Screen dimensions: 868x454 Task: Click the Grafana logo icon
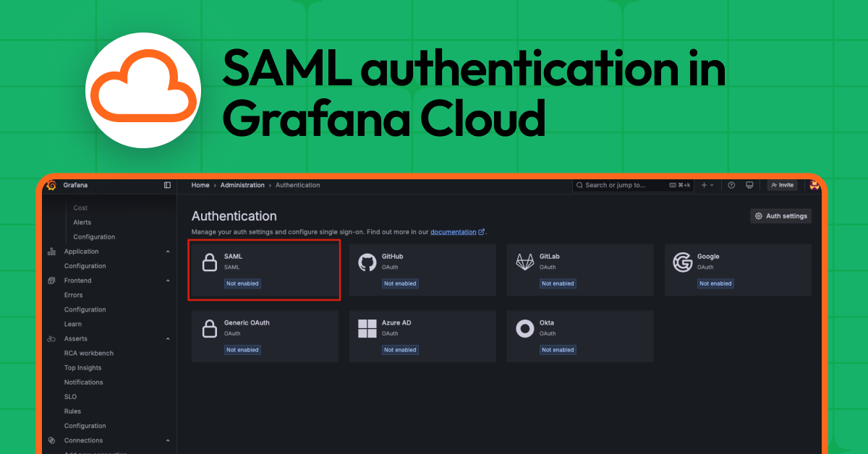pyautogui.click(x=50, y=185)
